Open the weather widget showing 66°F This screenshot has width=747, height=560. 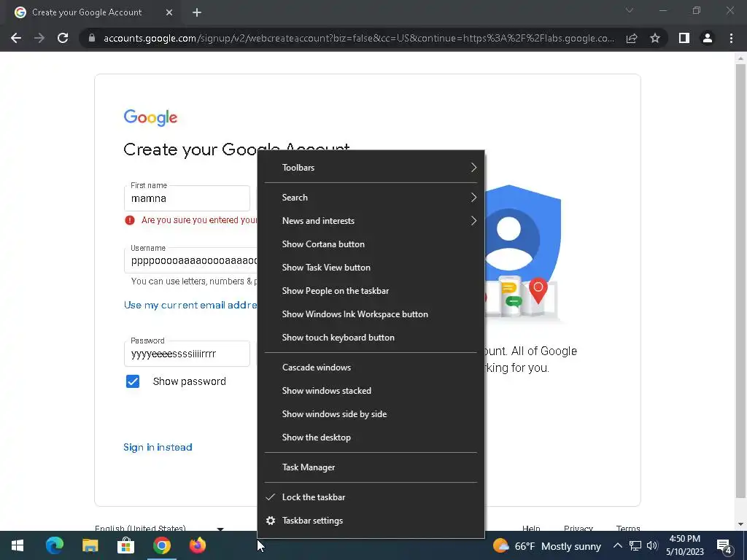coord(547,545)
